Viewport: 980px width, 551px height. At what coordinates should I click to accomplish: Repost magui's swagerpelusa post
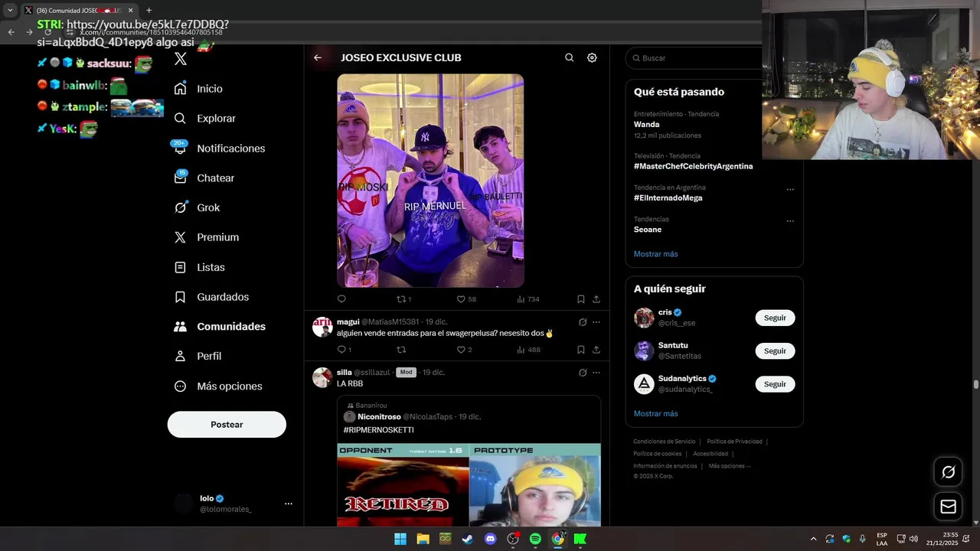401,350
